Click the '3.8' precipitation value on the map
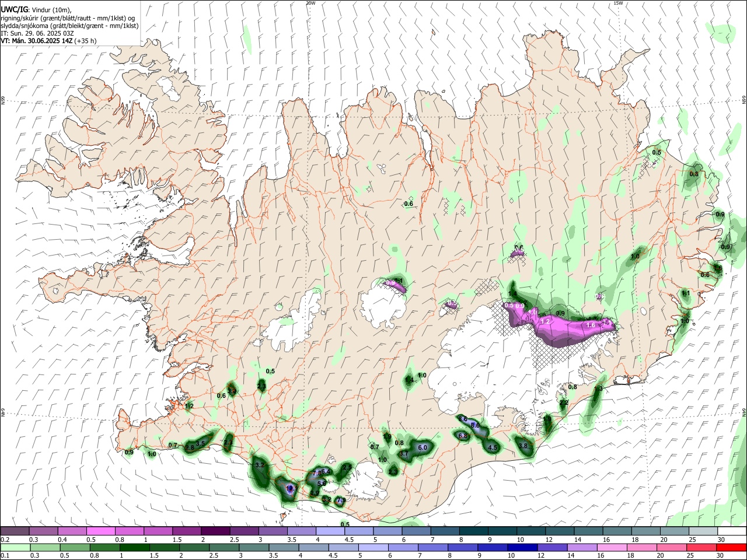 (523, 446)
